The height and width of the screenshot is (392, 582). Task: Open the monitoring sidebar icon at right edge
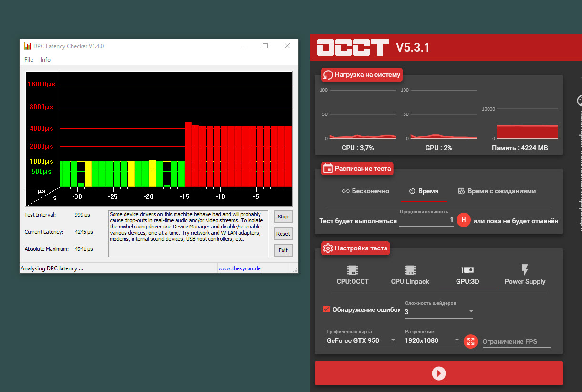pyautogui.click(x=579, y=101)
